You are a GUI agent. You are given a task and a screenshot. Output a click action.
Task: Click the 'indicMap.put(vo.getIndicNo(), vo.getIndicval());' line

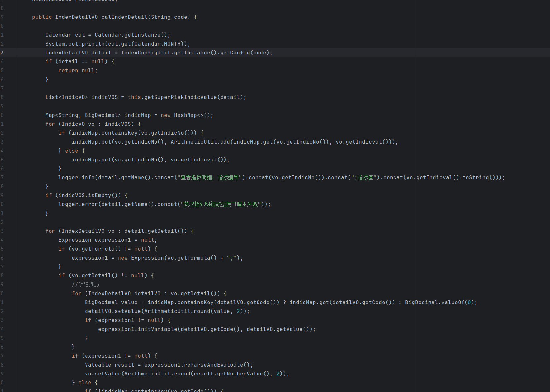151,160
